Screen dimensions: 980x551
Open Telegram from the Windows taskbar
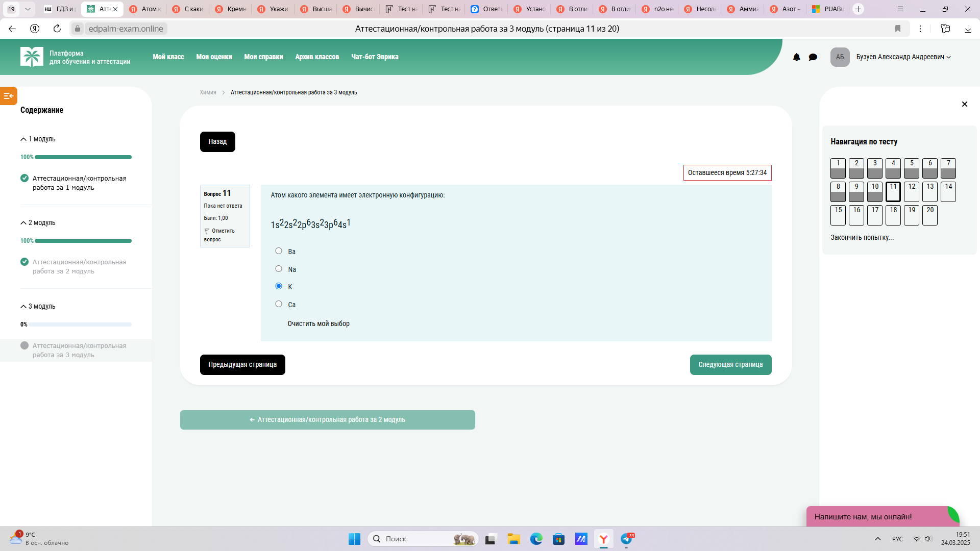point(627,539)
